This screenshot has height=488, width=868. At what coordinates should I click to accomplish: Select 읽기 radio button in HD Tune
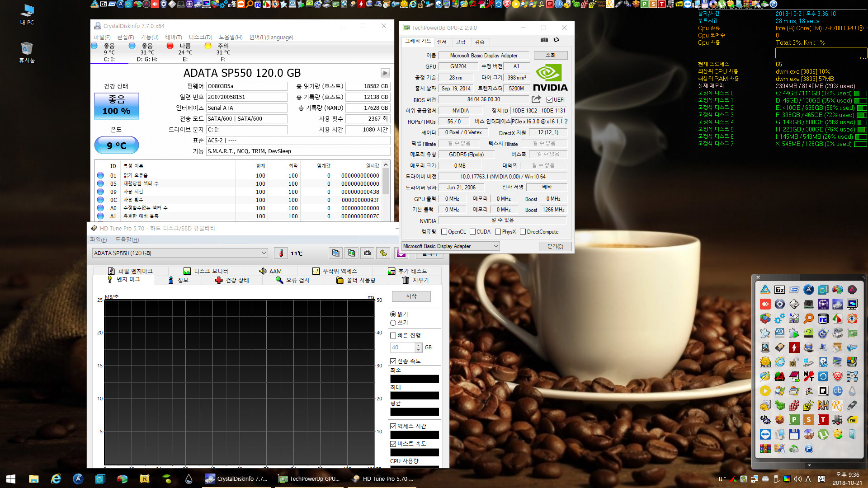tap(393, 314)
